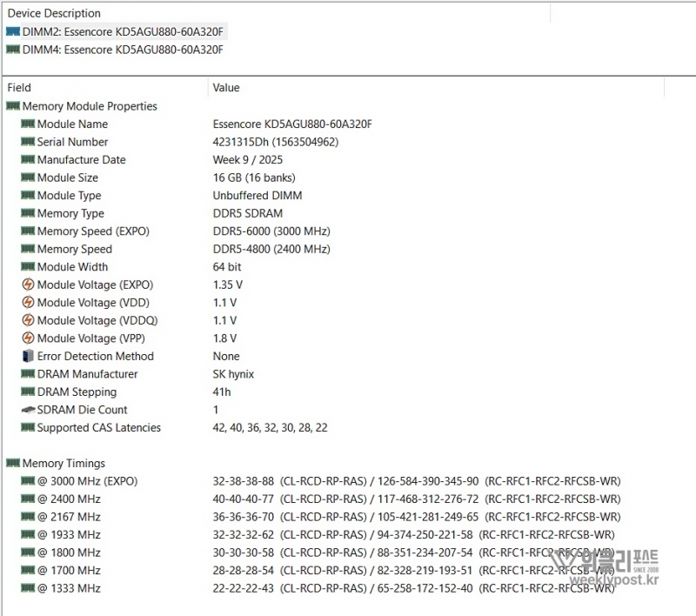The height and width of the screenshot is (616, 696).
Task: Click the Supported CAS Latencies row icon
Action: [x=28, y=427]
